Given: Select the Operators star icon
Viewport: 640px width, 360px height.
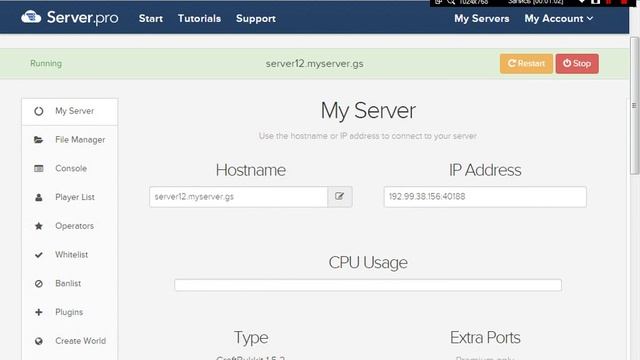Looking at the screenshot, I should pyautogui.click(x=39, y=226).
